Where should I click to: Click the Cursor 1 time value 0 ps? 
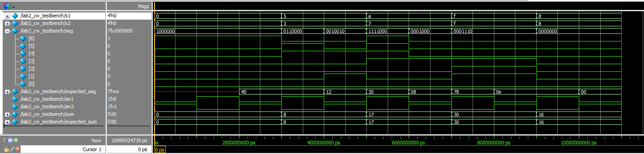[x=142, y=149]
